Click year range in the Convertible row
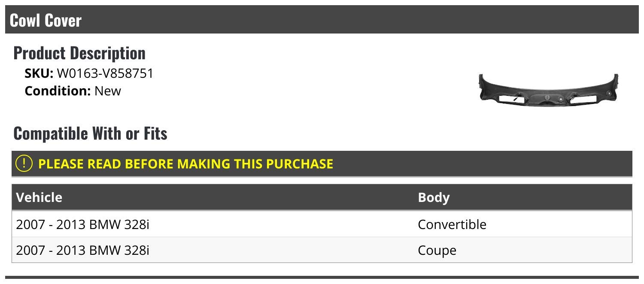644x284 pixels. coord(51,224)
